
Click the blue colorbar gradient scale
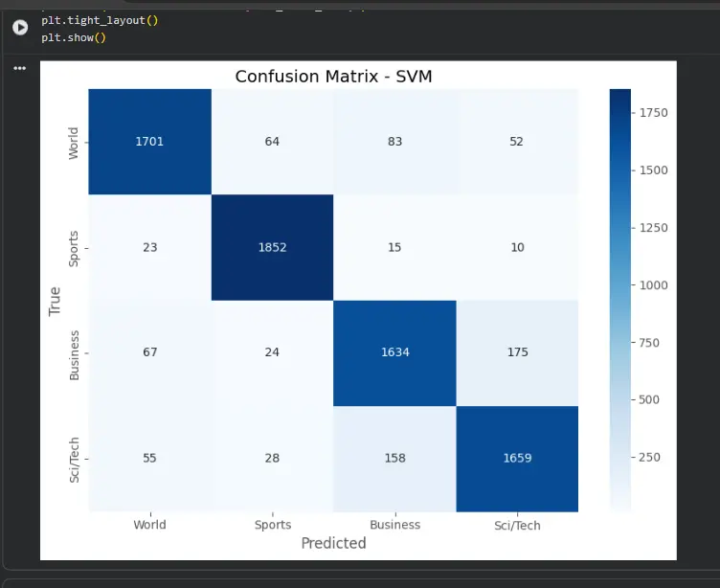click(619, 301)
